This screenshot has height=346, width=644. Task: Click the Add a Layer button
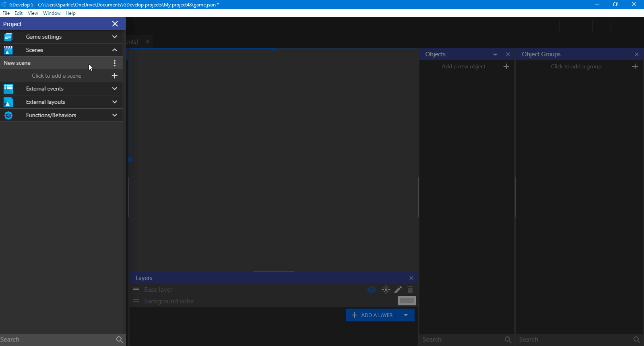click(372, 315)
